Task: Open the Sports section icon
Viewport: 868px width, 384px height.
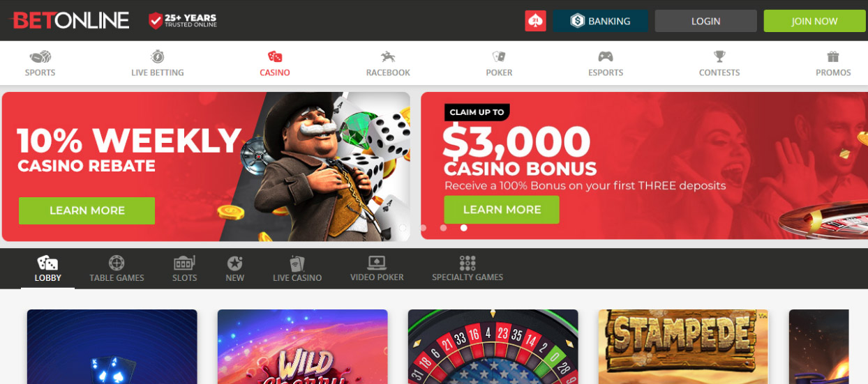Action: 40,57
